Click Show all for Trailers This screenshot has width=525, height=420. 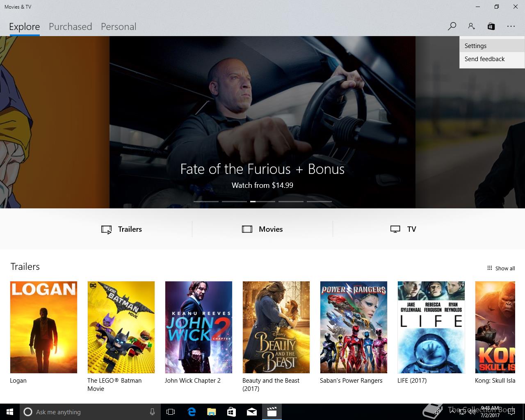coord(501,268)
